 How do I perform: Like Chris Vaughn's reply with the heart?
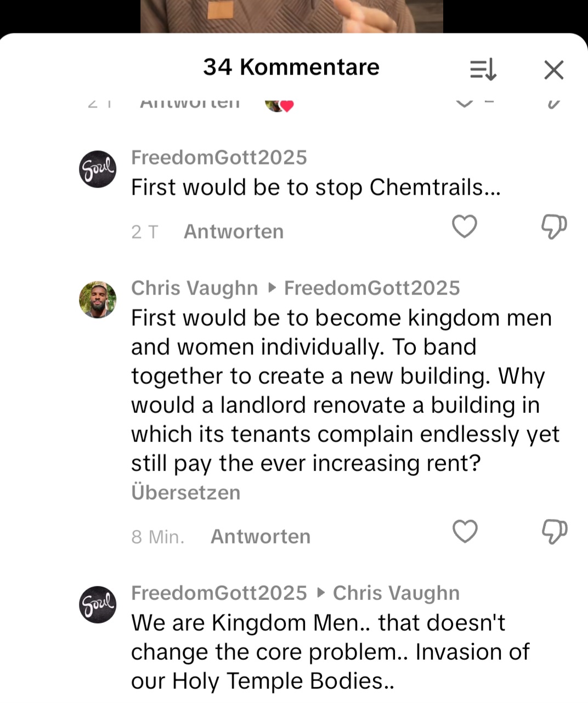[x=465, y=531]
